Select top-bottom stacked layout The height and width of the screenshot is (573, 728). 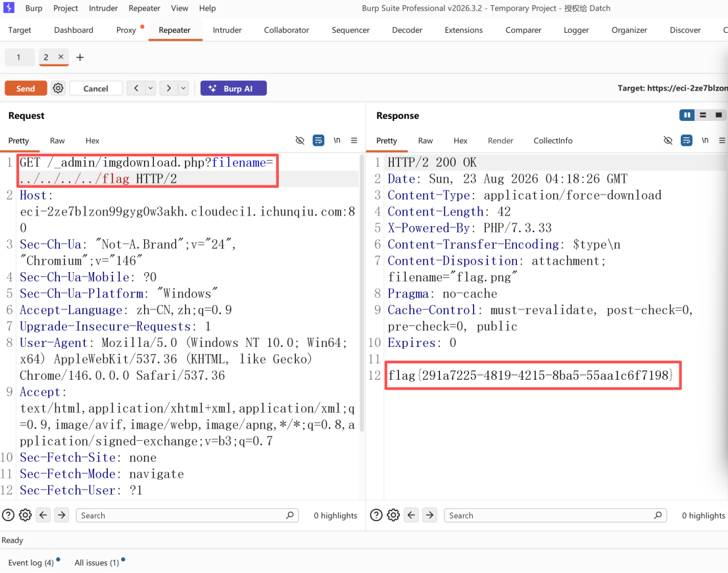pos(702,115)
